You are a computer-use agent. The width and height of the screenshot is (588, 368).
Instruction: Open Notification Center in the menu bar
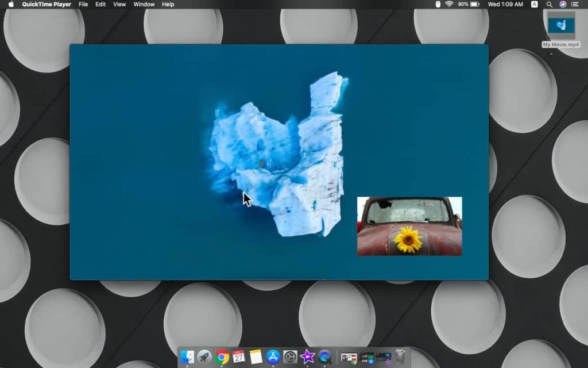(575, 5)
